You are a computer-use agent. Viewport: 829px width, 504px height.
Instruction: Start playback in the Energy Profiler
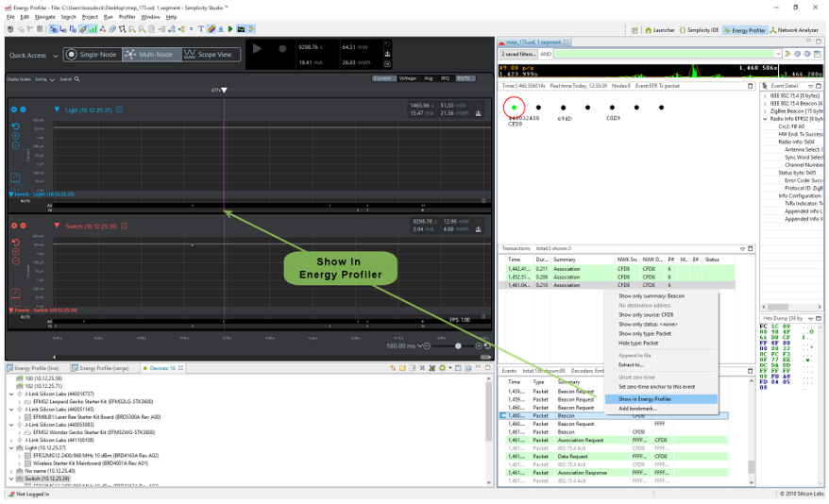tap(257, 48)
